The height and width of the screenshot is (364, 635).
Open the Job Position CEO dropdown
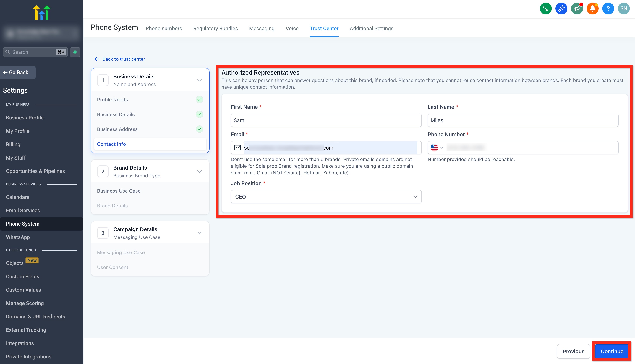(326, 197)
